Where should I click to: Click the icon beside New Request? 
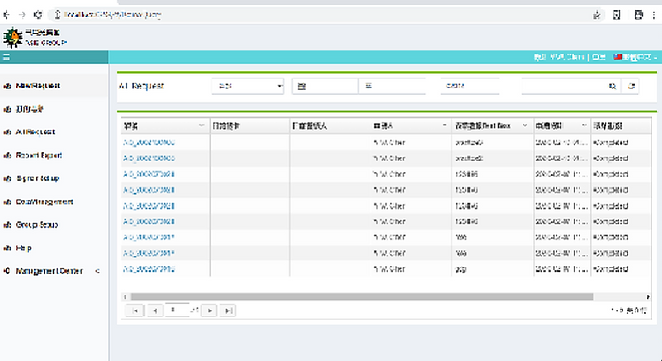[x=7, y=86]
